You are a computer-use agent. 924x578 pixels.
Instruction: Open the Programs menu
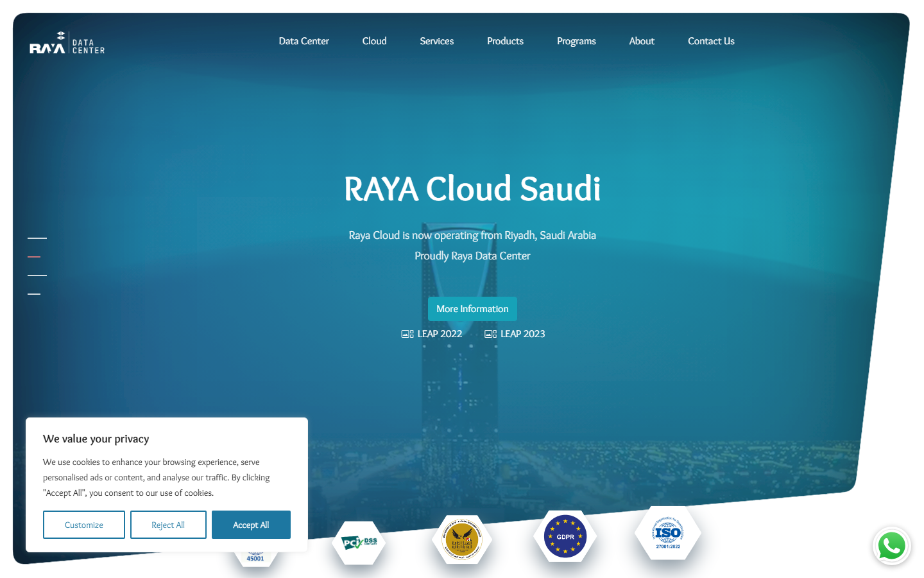[x=576, y=41]
